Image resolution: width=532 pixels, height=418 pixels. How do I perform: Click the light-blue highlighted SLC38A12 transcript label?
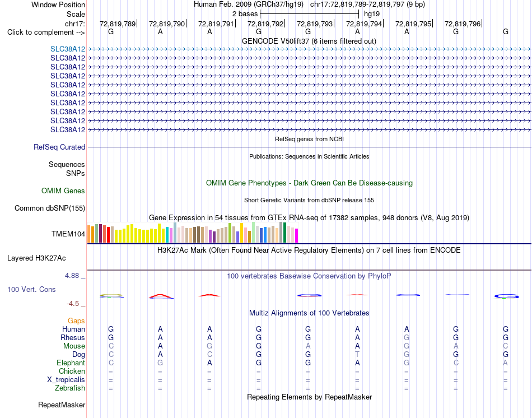click(x=68, y=49)
